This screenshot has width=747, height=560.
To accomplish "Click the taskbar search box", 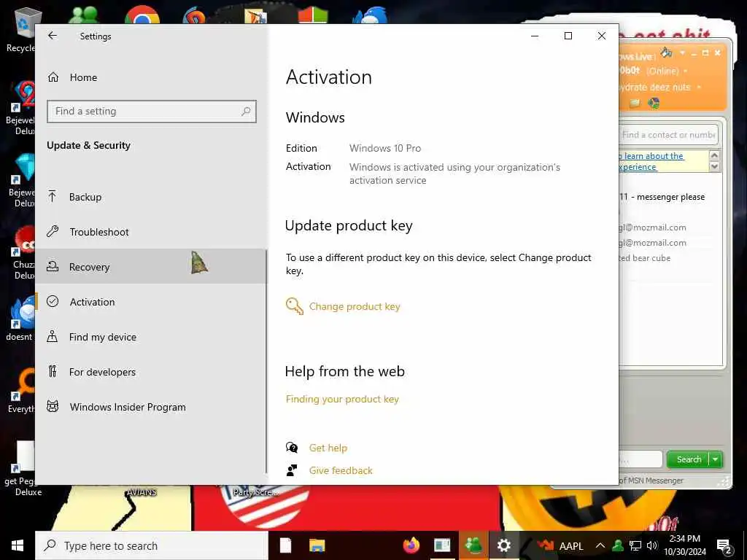I will (x=152, y=545).
